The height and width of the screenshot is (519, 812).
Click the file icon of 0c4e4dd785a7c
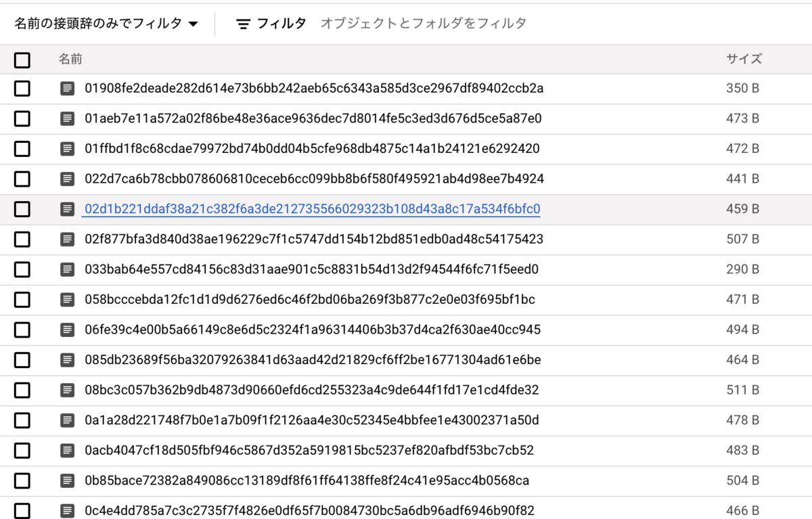click(x=67, y=511)
